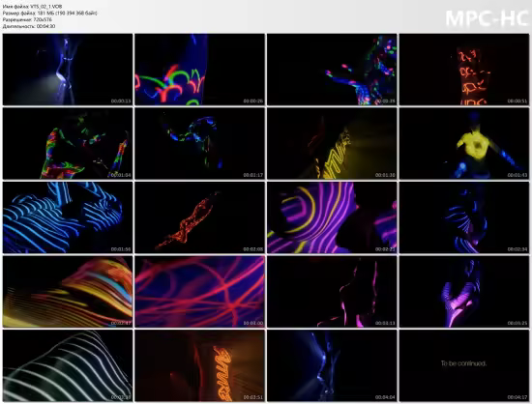This screenshot has height=404, width=532.
Task: Open the blue striped frame at 00:01:56
Action: (x=68, y=217)
